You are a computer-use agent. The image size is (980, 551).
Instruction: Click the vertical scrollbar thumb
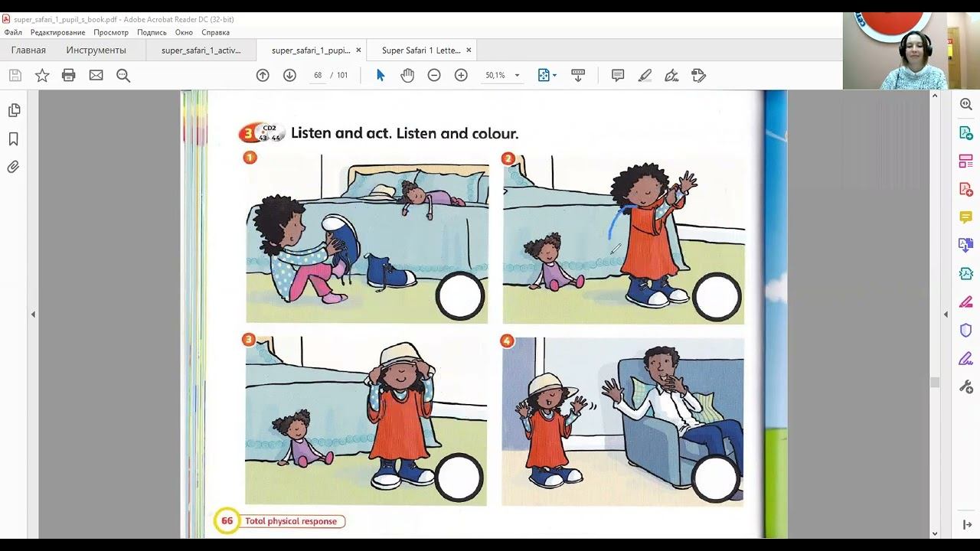coord(935,383)
